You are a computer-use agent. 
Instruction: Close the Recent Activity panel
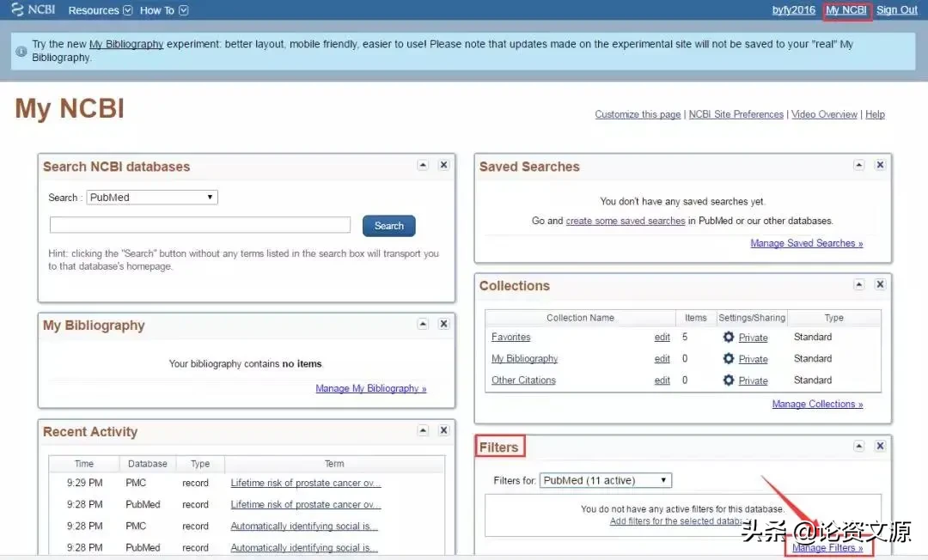443,430
